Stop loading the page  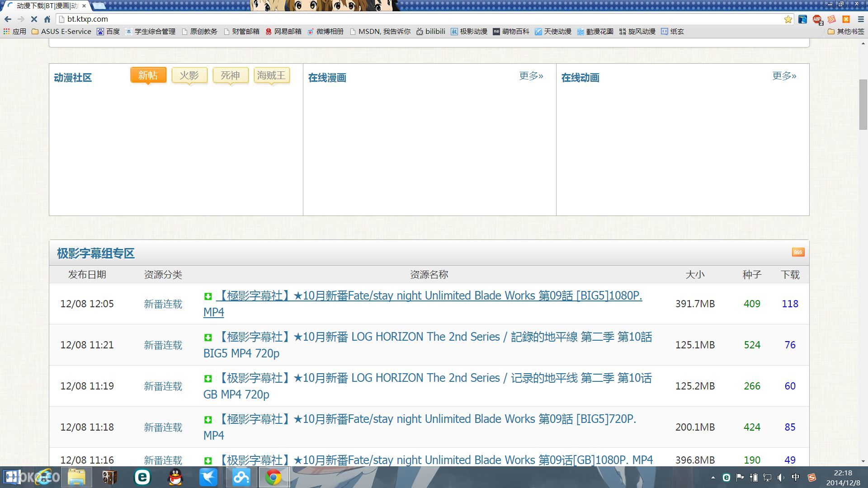tap(34, 19)
